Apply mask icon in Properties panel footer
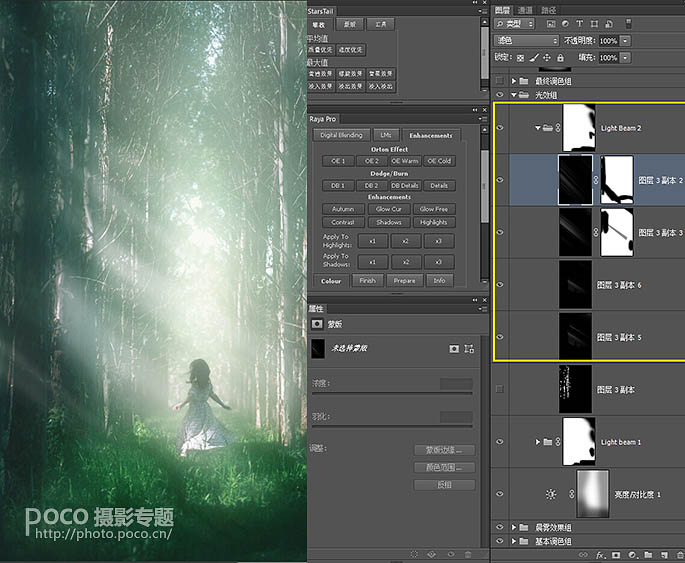 pos(432,554)
